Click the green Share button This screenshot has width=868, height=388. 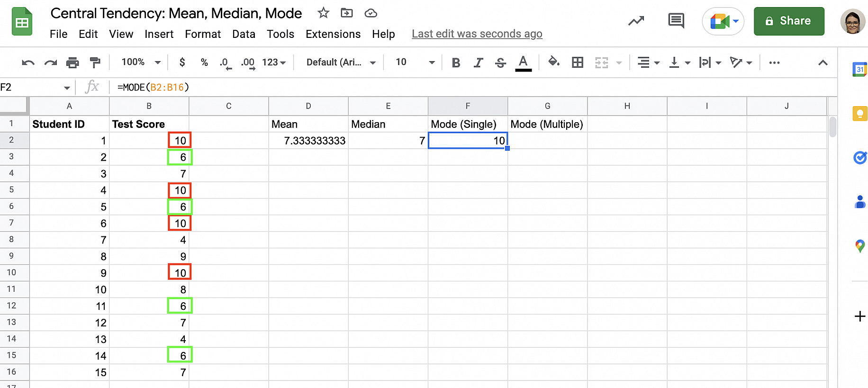[x=789, y=21]
